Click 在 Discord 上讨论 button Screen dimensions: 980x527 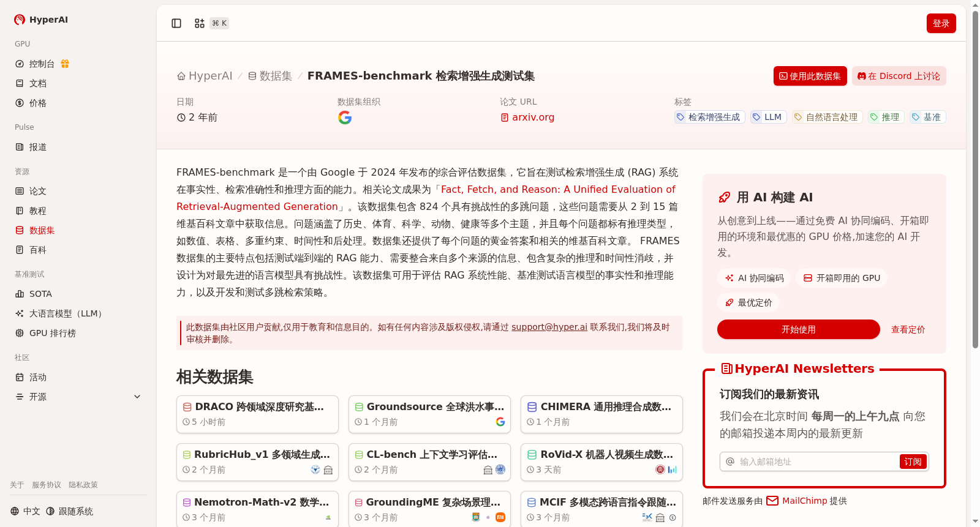point(899,76)
